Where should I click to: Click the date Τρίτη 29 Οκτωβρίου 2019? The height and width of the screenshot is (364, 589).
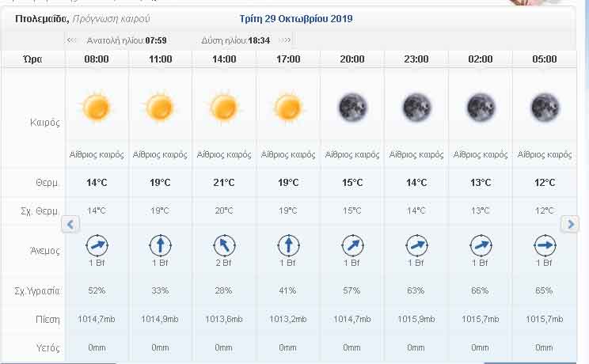(x=296, y=18)
